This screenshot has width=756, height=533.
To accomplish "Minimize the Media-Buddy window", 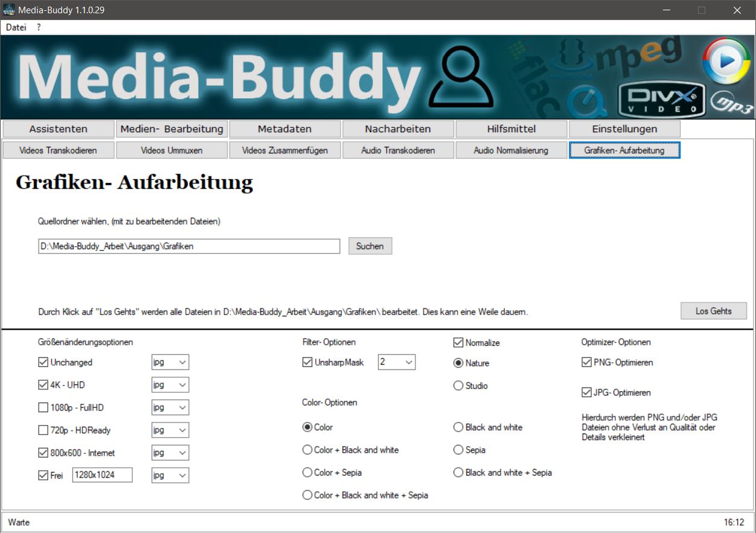I will click(x=666, y=10).
